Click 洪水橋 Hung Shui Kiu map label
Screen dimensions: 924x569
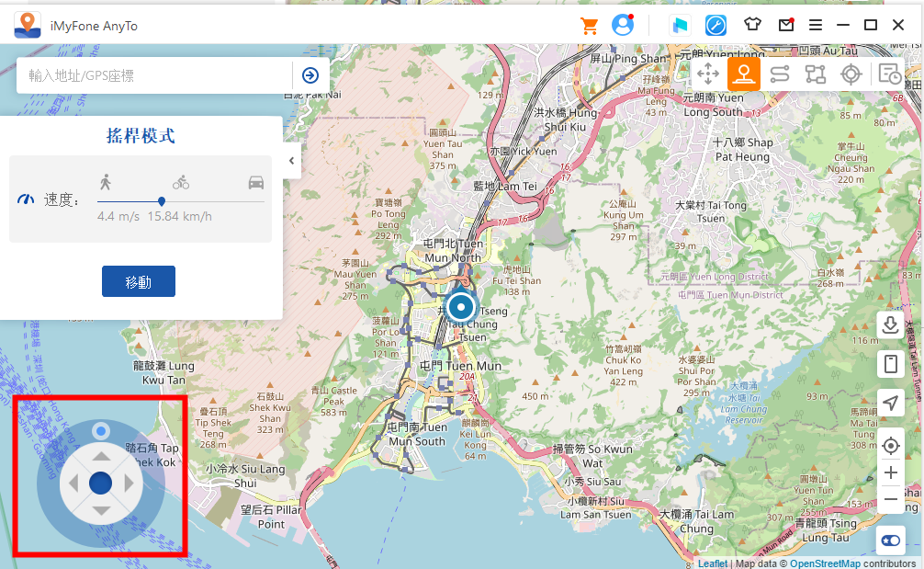(x=565, y=119)
